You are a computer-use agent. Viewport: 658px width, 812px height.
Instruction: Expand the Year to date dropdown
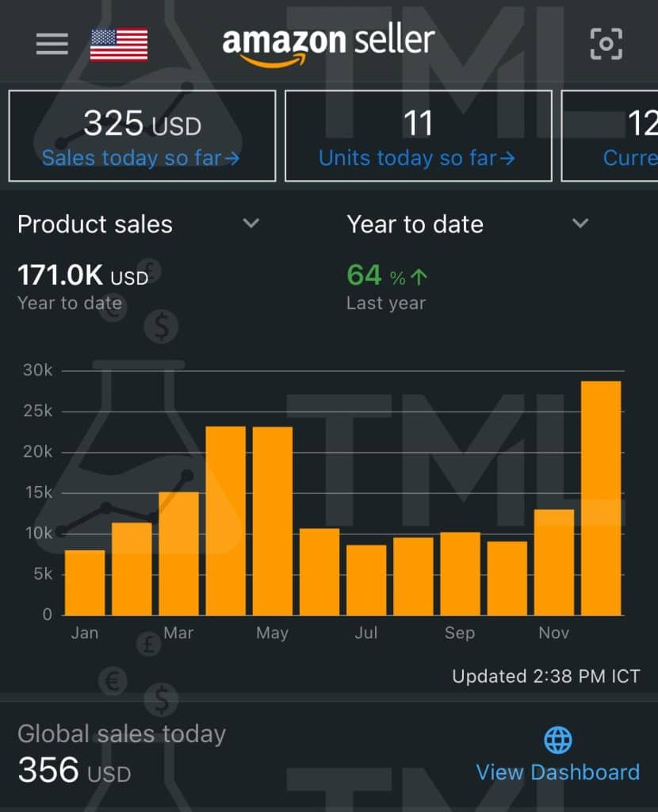pos(580,224)
